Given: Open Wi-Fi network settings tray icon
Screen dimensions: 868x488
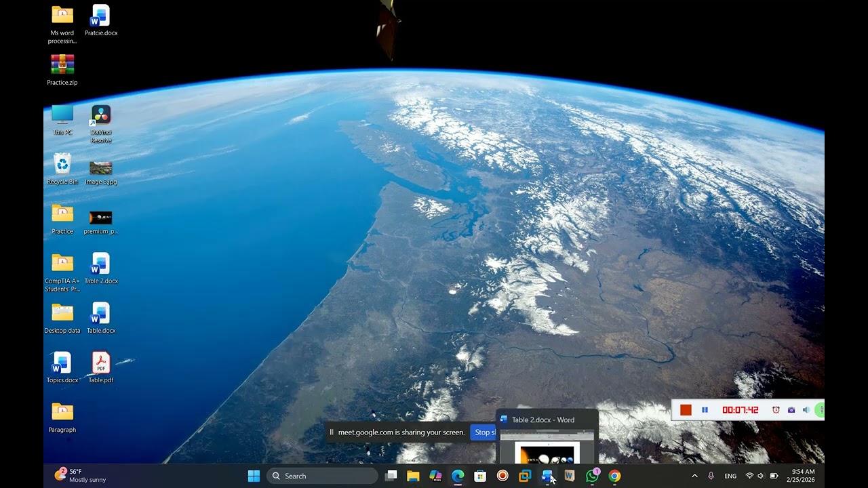Looking at the screenshot, I should (749, 476).
